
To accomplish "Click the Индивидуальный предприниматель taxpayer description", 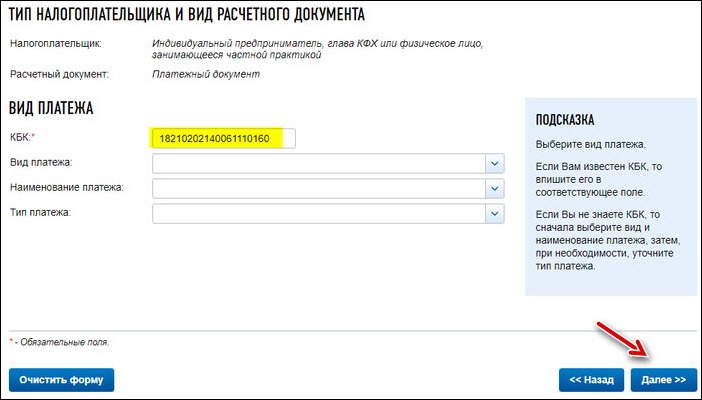I will 317,49.
